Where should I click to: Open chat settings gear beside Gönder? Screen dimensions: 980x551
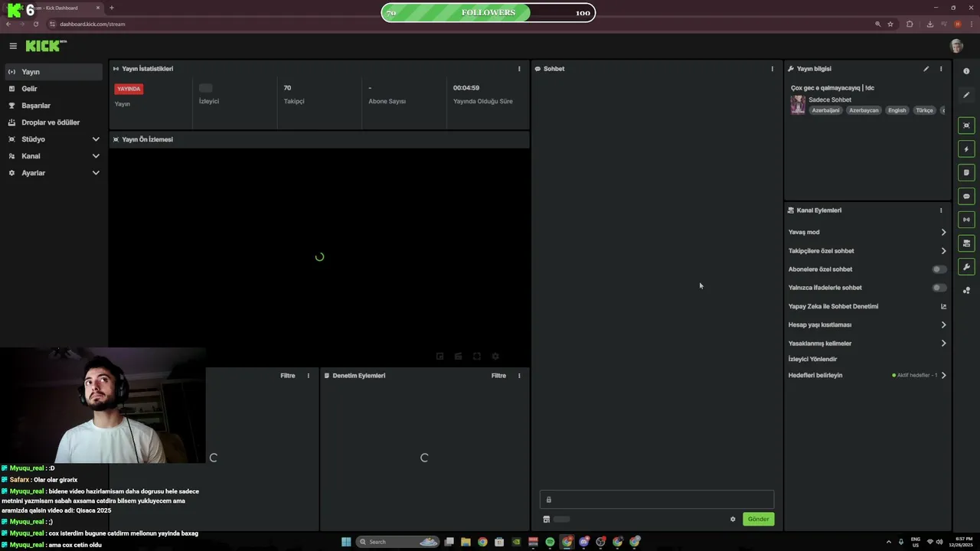point(733,519)
